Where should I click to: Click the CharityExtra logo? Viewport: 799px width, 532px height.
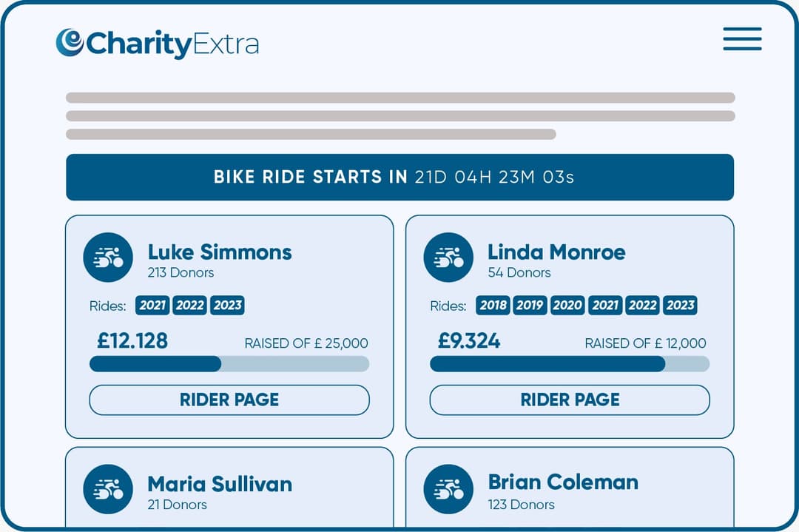tap(158, 43)
